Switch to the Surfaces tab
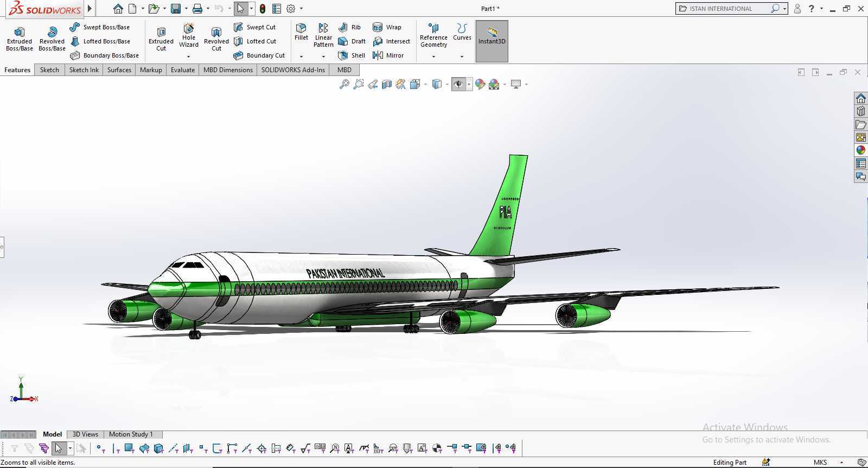868x468 pixels. tap(119, 70)
